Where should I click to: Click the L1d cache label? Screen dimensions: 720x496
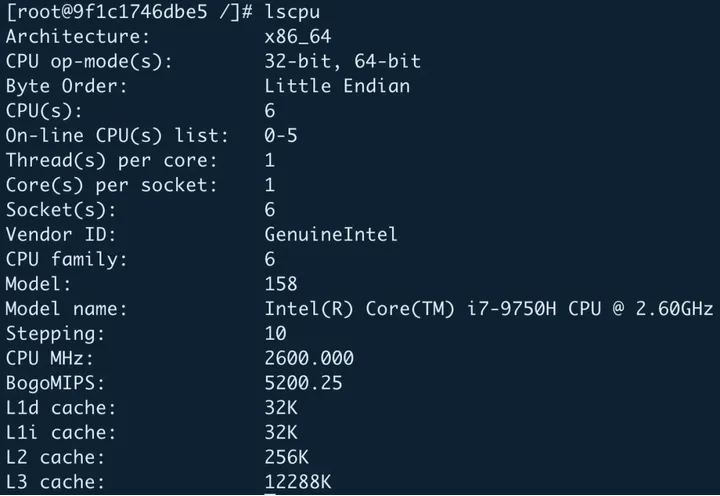pyautogui.click(x=61, y=408)
